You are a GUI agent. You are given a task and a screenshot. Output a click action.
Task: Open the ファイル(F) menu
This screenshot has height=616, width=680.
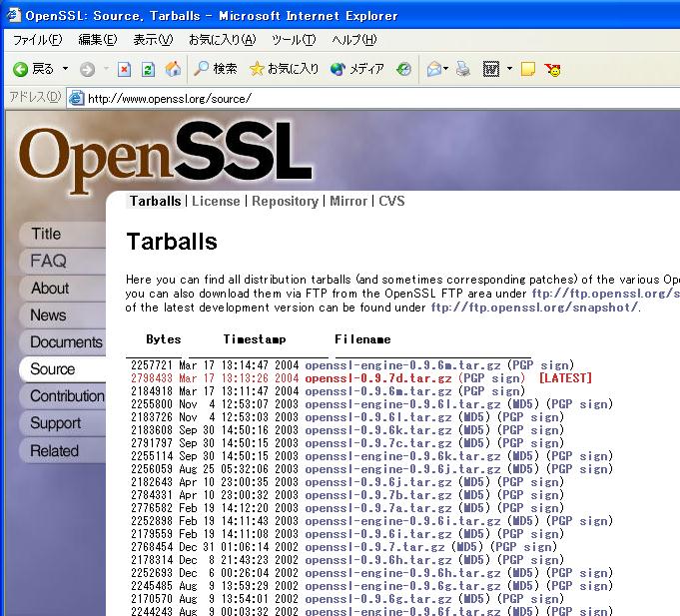tap(37, 40)
